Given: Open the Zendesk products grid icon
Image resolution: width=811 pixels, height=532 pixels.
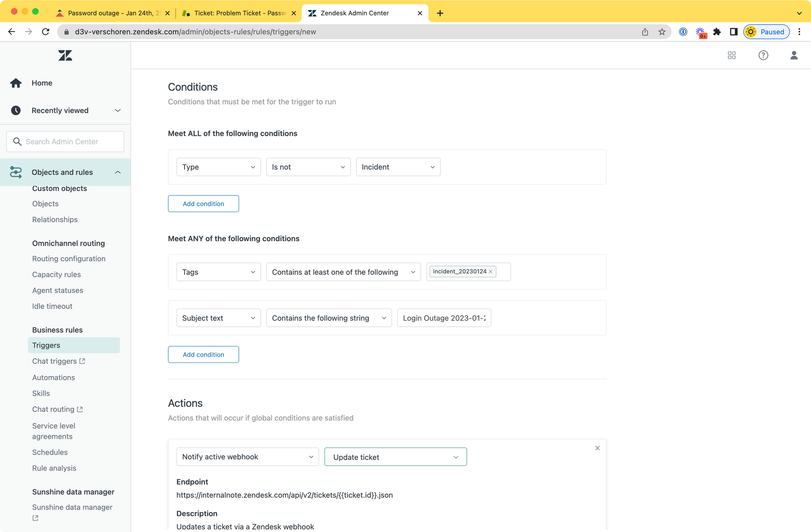Looking at the screenshot, I should tap(732, 56).
